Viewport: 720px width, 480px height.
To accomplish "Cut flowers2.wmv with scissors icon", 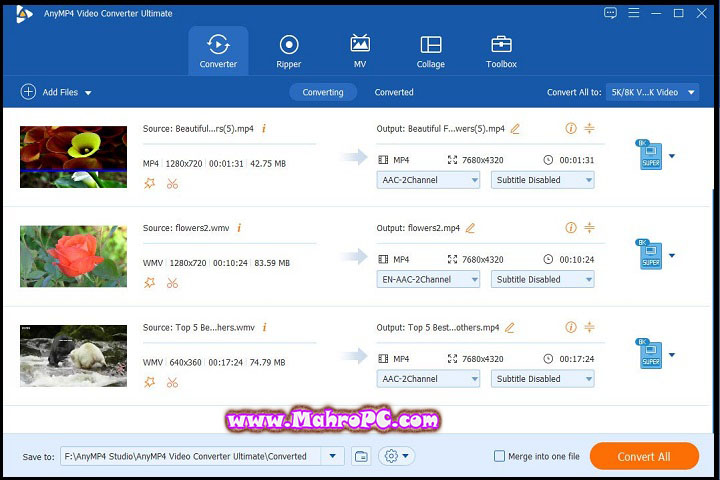I will (x=172, y=283).
